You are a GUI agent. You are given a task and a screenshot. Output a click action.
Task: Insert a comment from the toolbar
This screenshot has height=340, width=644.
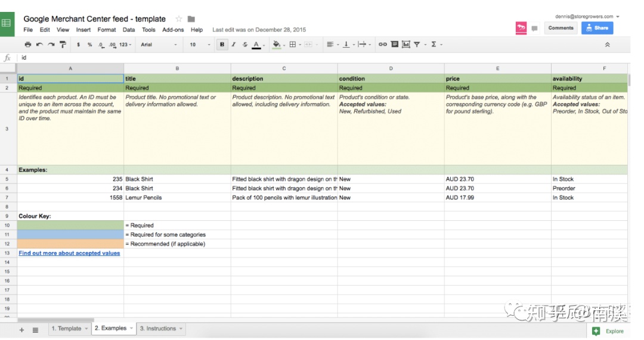click(394, 44)
